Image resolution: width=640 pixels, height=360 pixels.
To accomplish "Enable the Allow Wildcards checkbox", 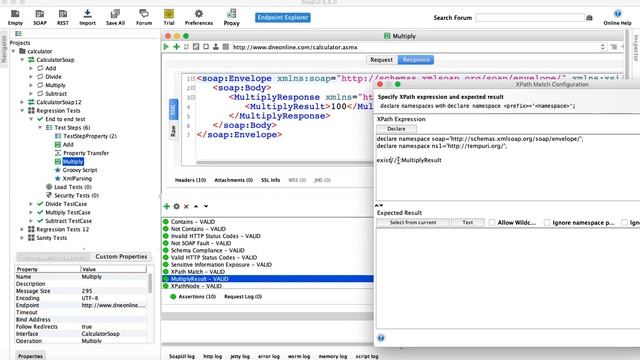I will click(x=492, y=222).
